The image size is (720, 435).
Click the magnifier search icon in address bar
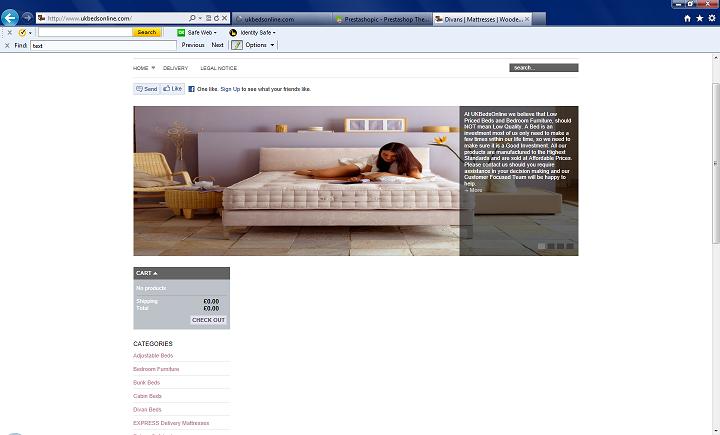click(x=192, y=18)
